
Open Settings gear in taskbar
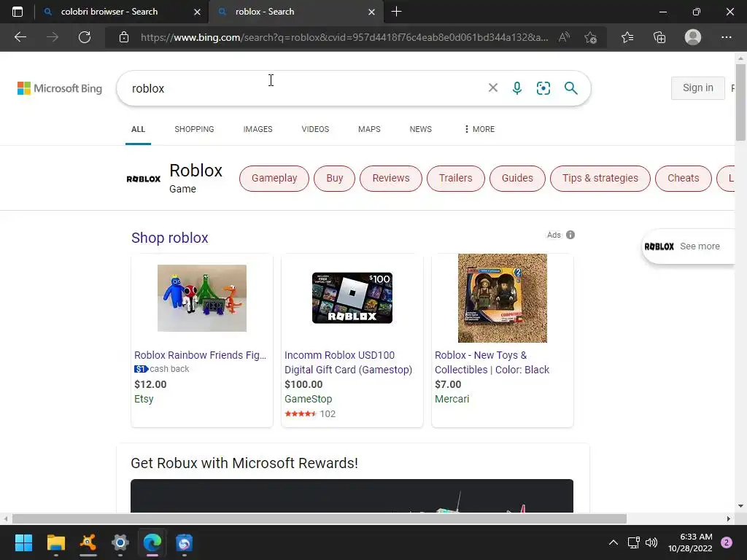click(120, 542)
